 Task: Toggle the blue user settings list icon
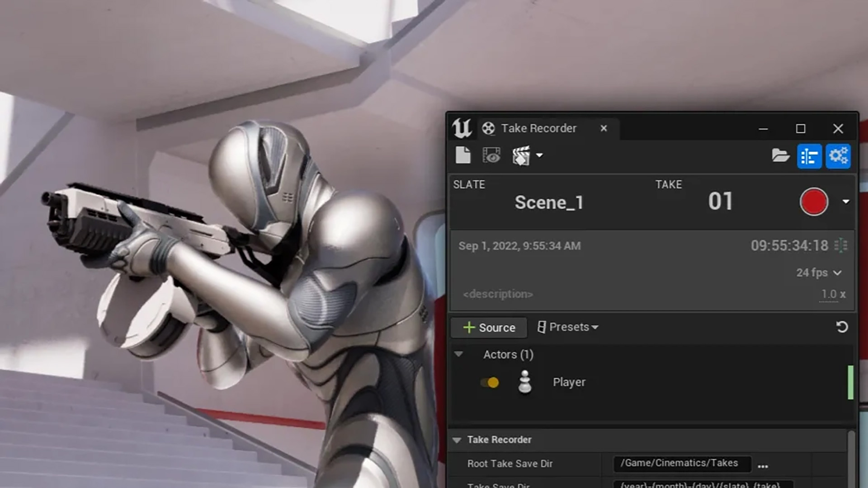click(x=809, y=156)
